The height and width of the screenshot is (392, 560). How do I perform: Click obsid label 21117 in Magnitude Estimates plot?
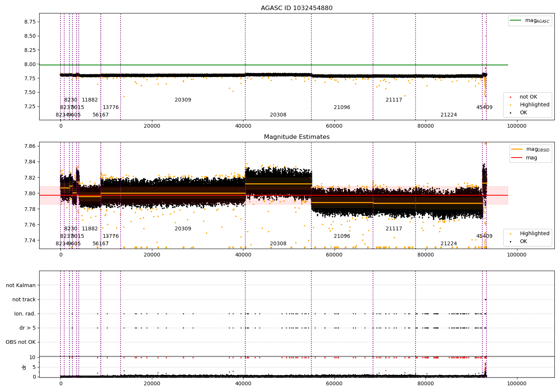pos(394,229)
